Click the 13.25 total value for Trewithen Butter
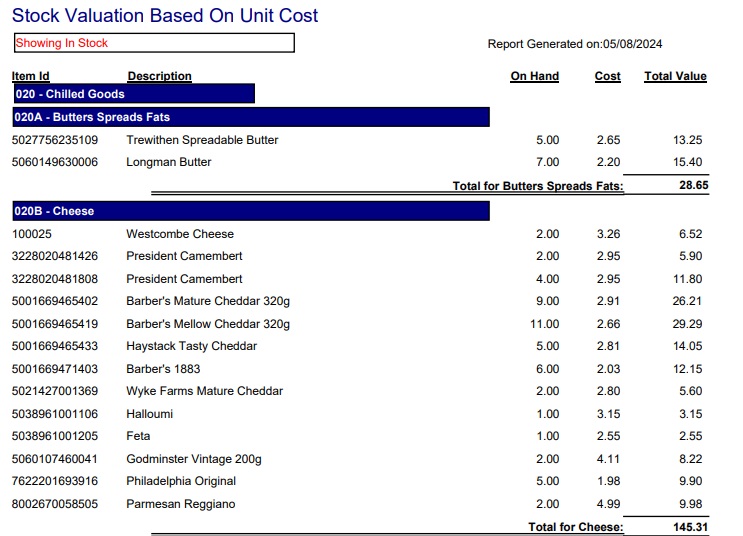The image size is (743, 536). click(x=687, y=140)
